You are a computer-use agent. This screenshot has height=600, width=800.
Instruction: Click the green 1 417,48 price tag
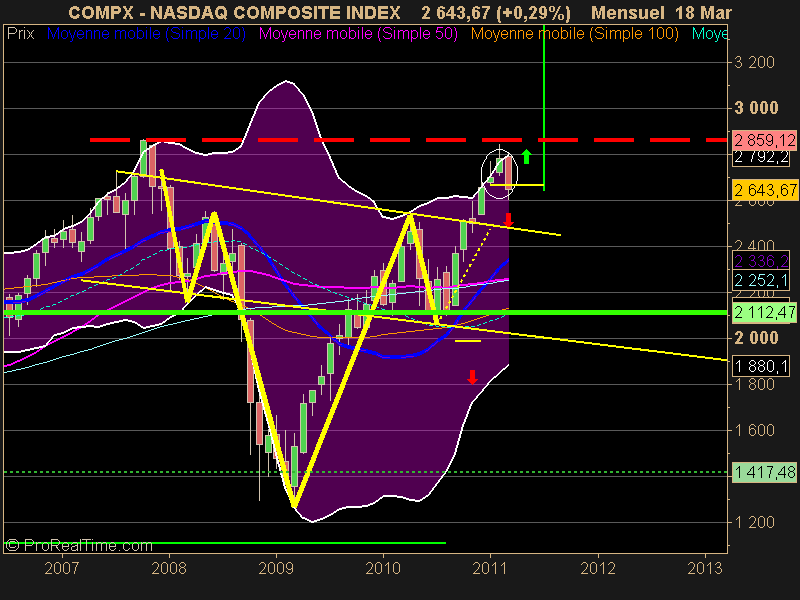tap(764, 472)
